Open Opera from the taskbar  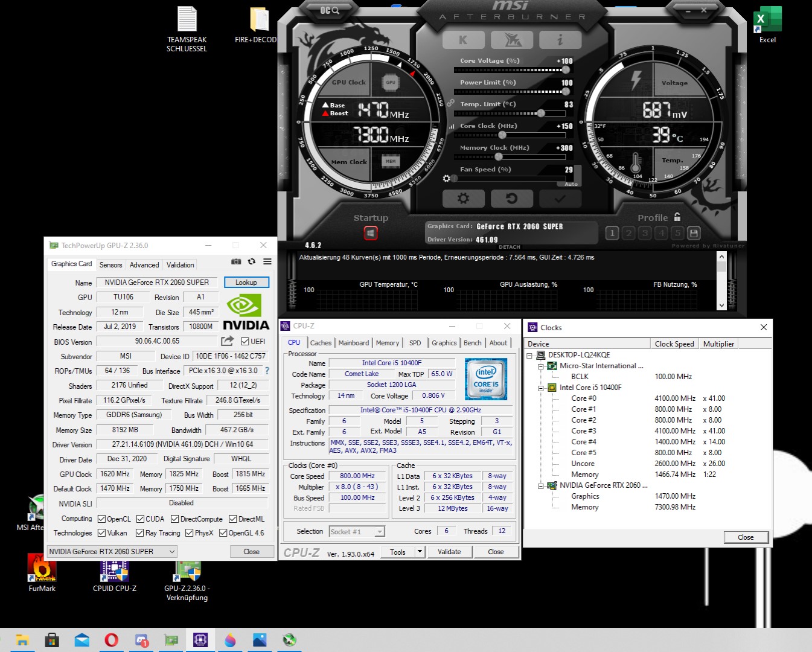click(111, 640)
